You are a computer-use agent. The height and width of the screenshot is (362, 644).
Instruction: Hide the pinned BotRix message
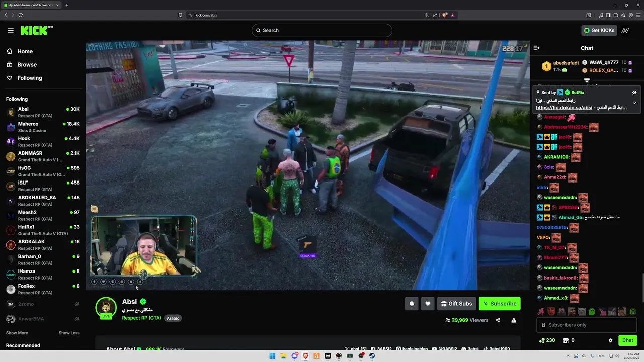634,93
